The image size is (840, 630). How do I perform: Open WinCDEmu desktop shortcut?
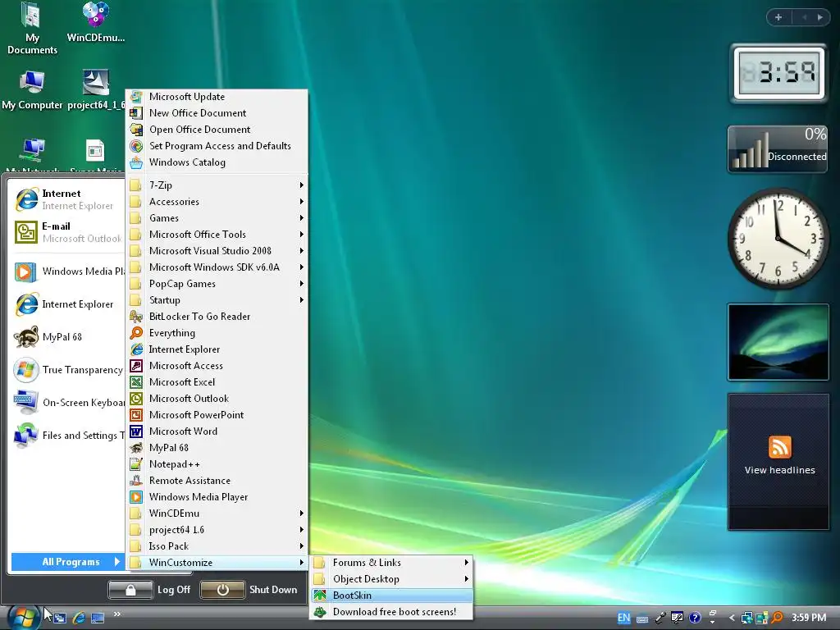(96, 22)
